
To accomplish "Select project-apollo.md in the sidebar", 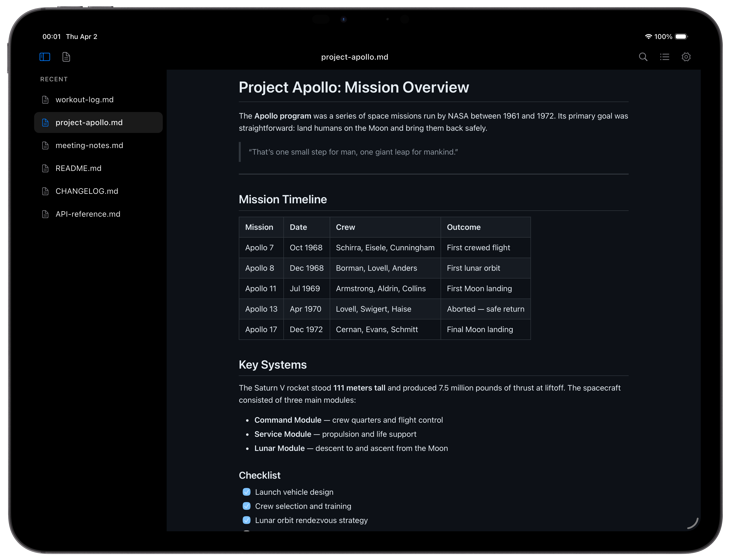I will (x=98, y=123).
